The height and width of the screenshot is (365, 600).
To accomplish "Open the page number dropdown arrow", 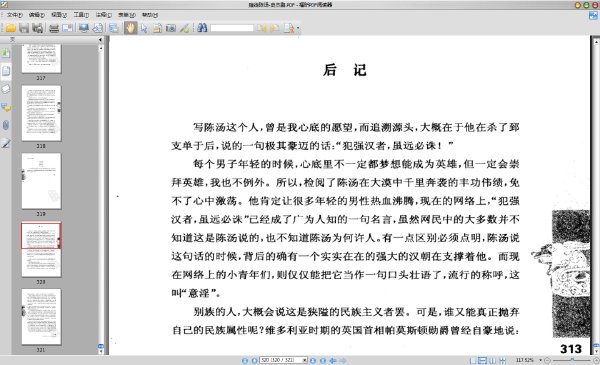I will pyautogui.click(x=305, y=360).
